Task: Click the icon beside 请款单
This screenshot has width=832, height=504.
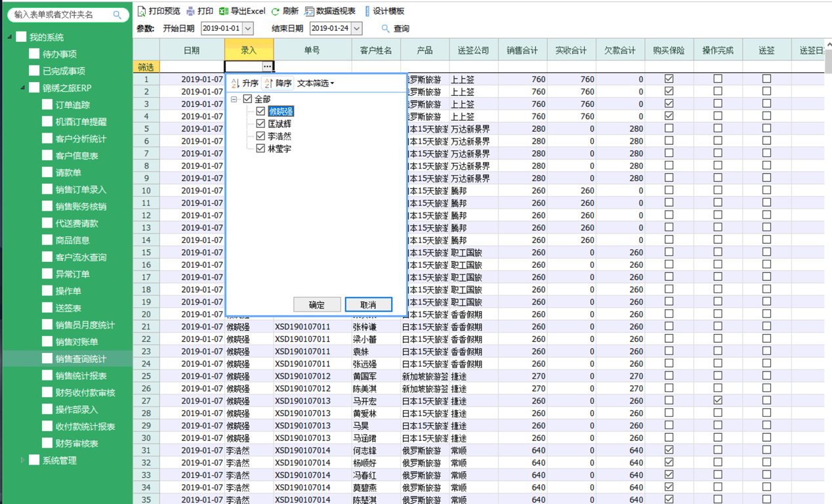Action: (47, 173)
